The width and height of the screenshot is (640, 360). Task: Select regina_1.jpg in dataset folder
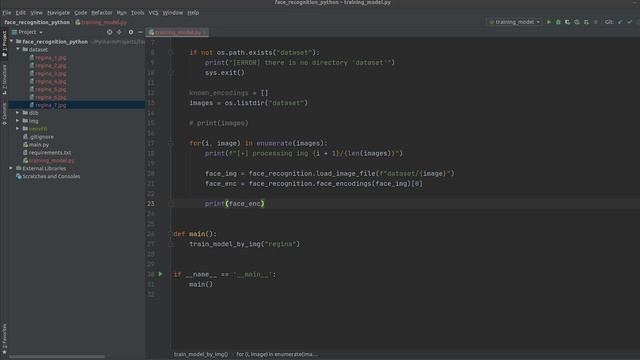[48, 58]
